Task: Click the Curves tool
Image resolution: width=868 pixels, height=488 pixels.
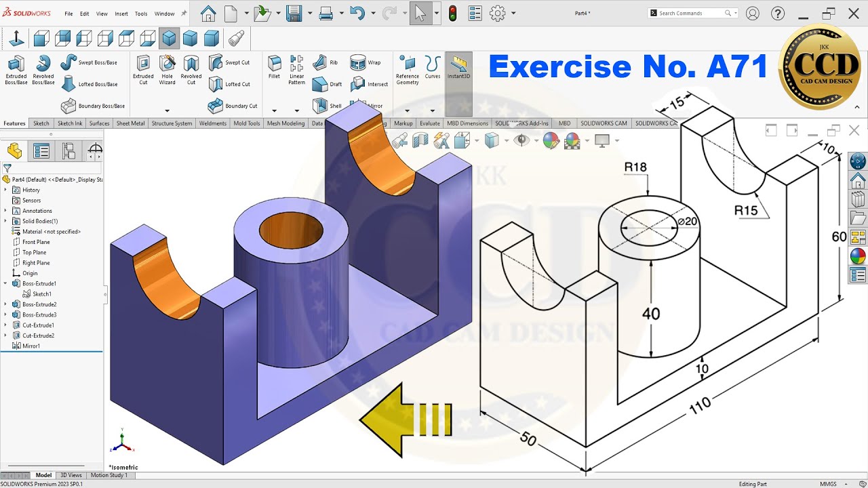Action: (x=433, y=67)
